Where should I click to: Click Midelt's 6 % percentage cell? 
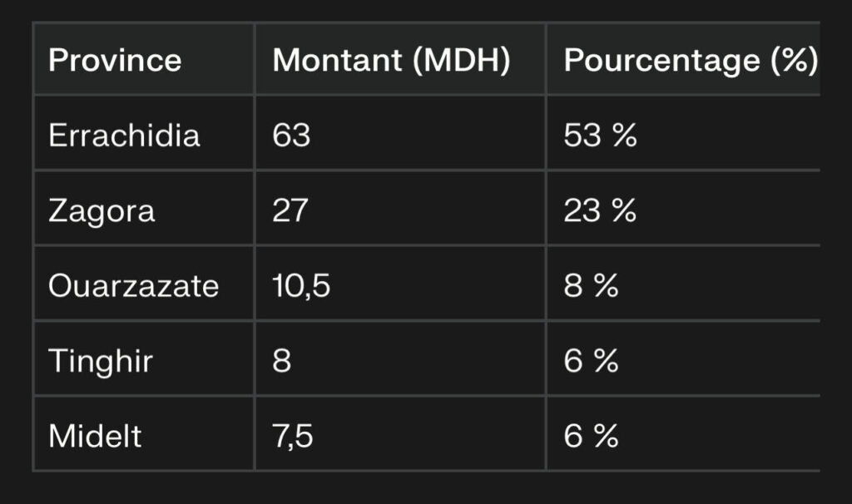tap(591, 437)
